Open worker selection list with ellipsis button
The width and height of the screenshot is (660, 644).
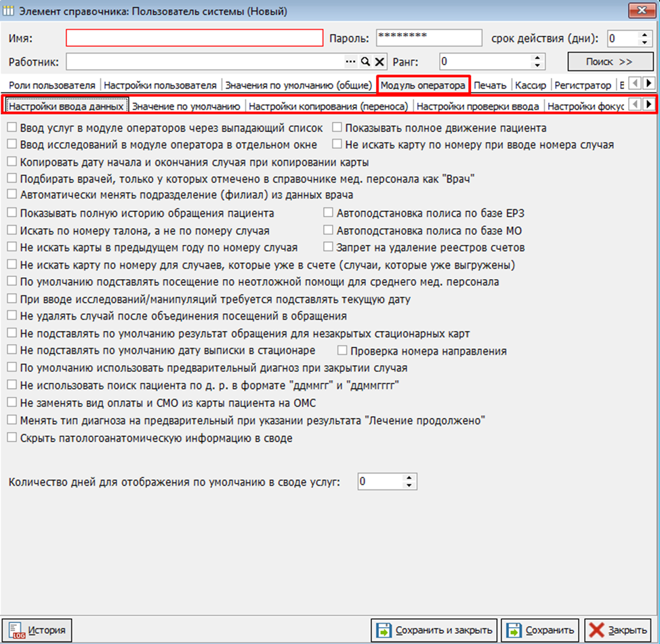tap(350, 62)
